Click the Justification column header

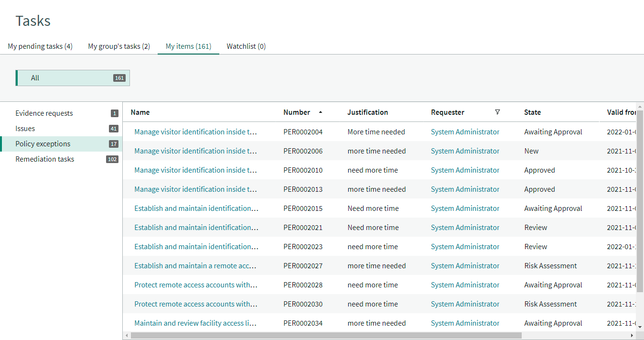[367, 112]
